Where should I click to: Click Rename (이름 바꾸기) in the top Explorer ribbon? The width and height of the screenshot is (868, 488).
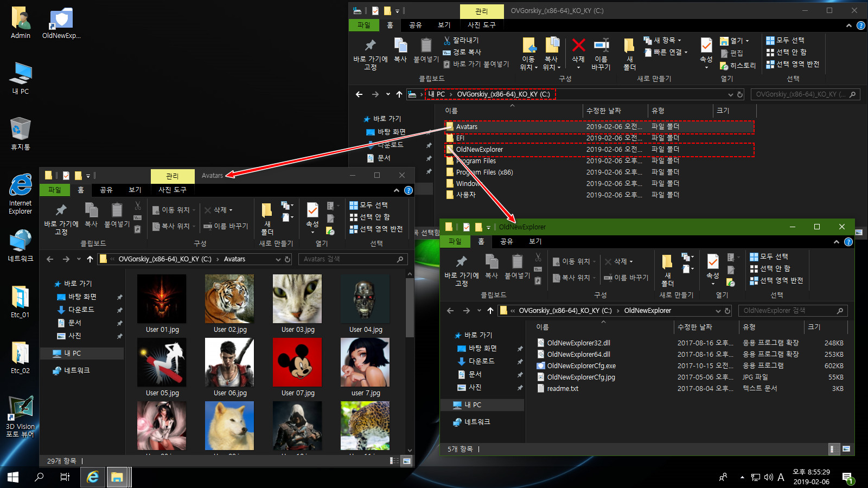[601, 54]
